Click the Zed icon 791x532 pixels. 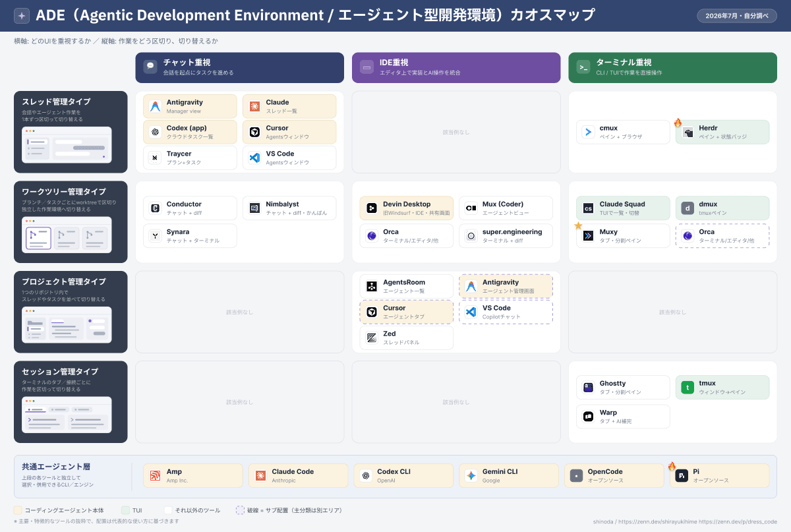[x=372, y=338]
